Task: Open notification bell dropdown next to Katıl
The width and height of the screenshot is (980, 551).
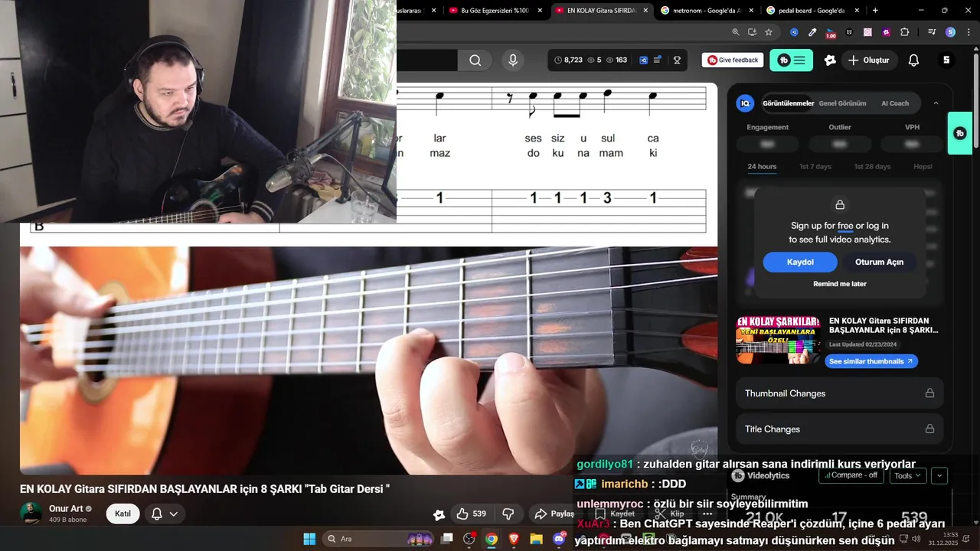Action: point(165,514)
